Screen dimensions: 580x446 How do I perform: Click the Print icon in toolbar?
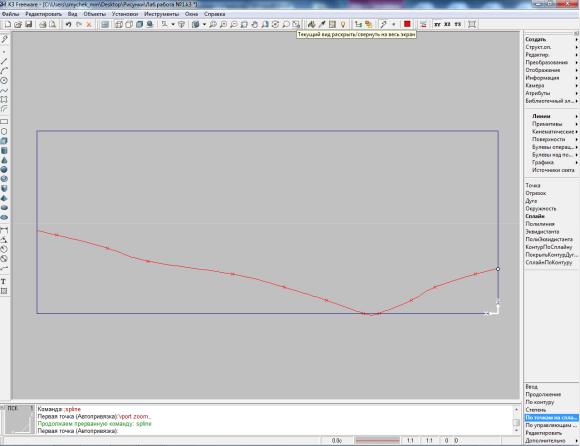(43, 24)
